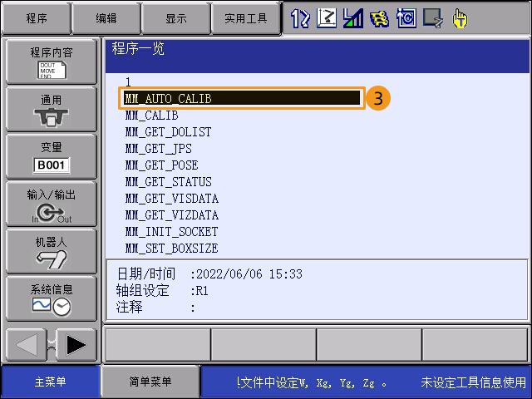Click the 程序内容 sidebar button

point(52,62)
